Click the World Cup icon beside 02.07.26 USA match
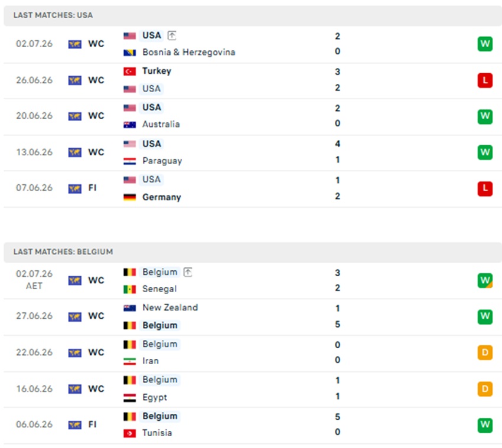The image size is (502, 448). tap(75, 44)
